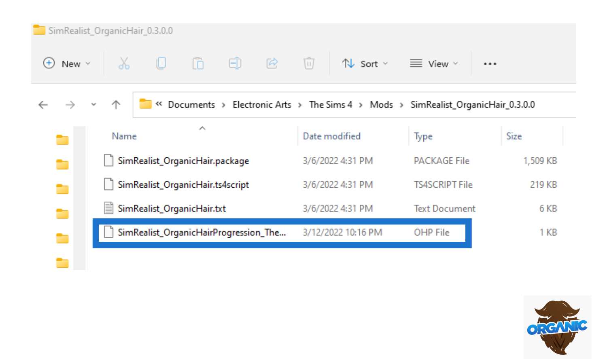
Task: Select SimRealist_OrganicHair.txt file
Action: 172,209
